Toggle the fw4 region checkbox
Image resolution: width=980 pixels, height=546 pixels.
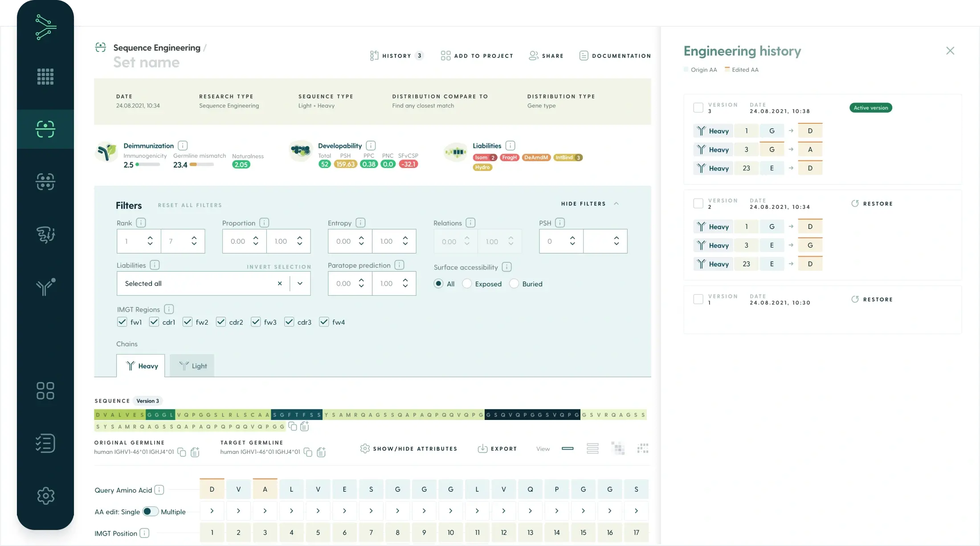click(x=324, y=322)
